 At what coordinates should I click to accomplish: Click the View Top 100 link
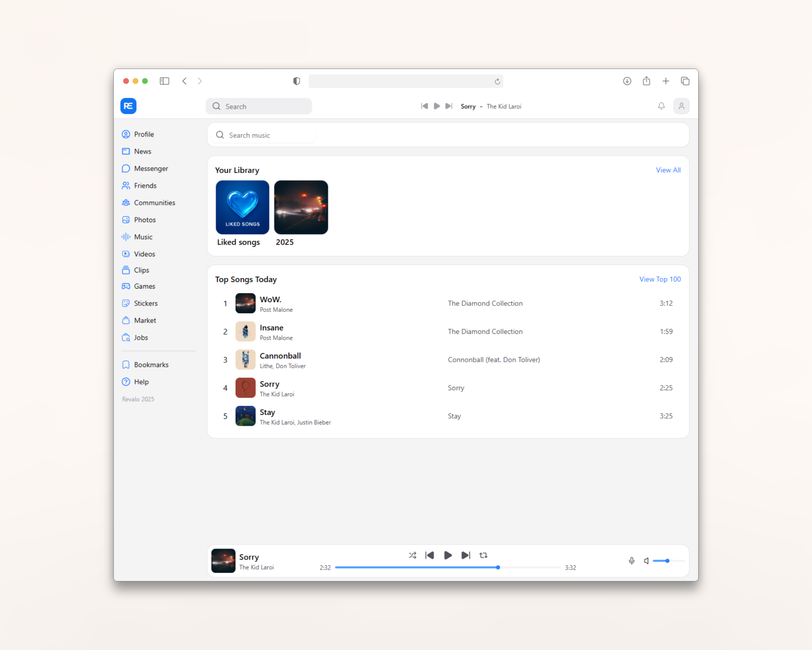(659, 279)
